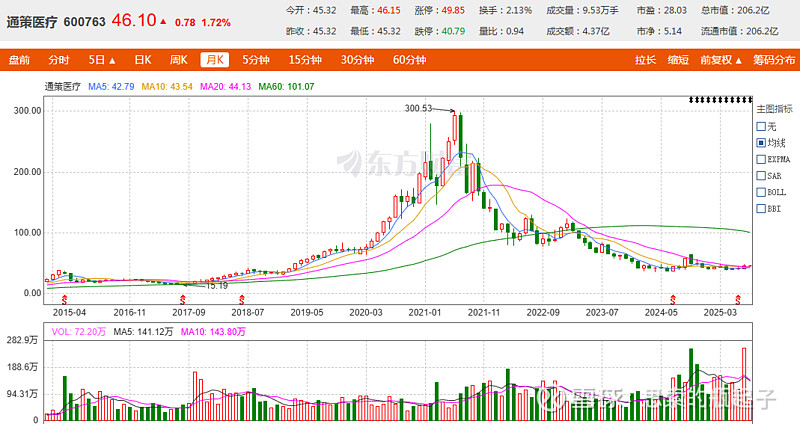The height and width of the screenshot is (424, 800).
Task: Switch to the 周K chart tab
Action: (x=179, y=60)
